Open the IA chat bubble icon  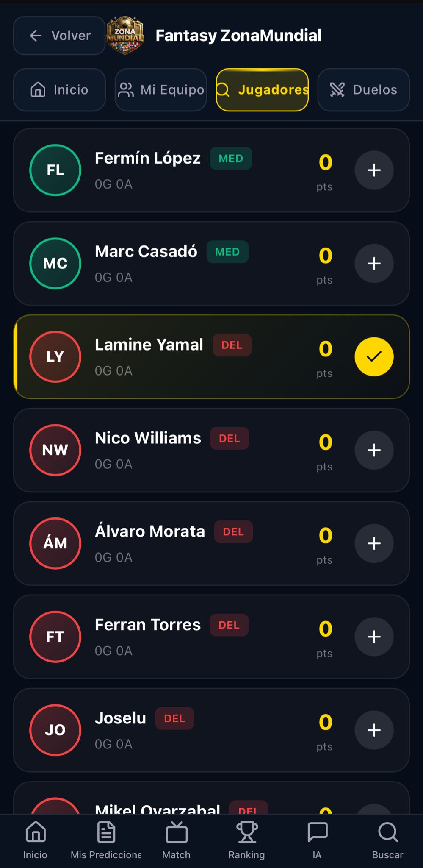(x=317, y=832)
